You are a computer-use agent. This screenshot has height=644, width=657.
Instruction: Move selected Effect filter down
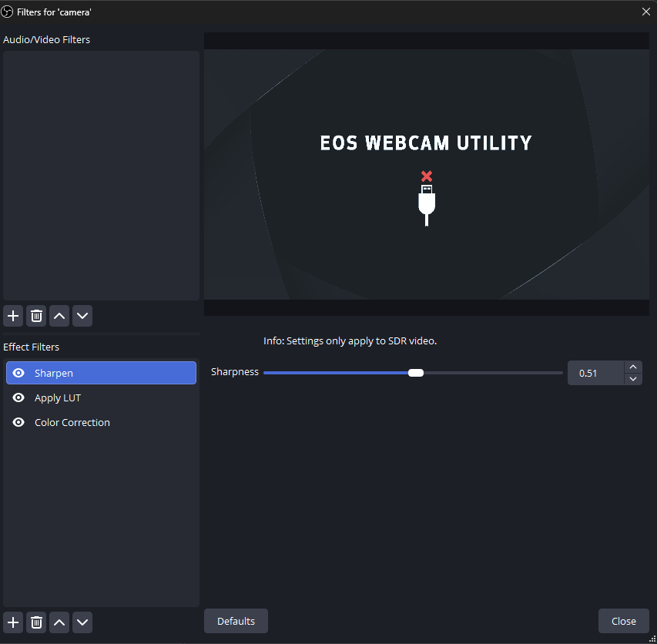click(x=82, y=622)
